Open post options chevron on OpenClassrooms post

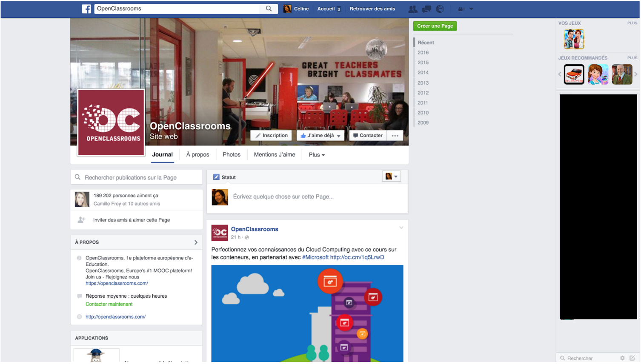[x=401, y=228]
